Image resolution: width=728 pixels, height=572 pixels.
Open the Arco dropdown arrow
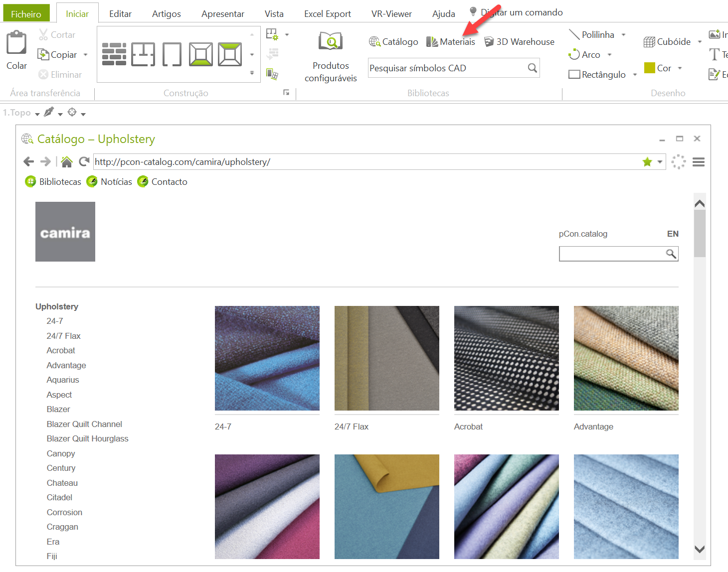[609, 55]
